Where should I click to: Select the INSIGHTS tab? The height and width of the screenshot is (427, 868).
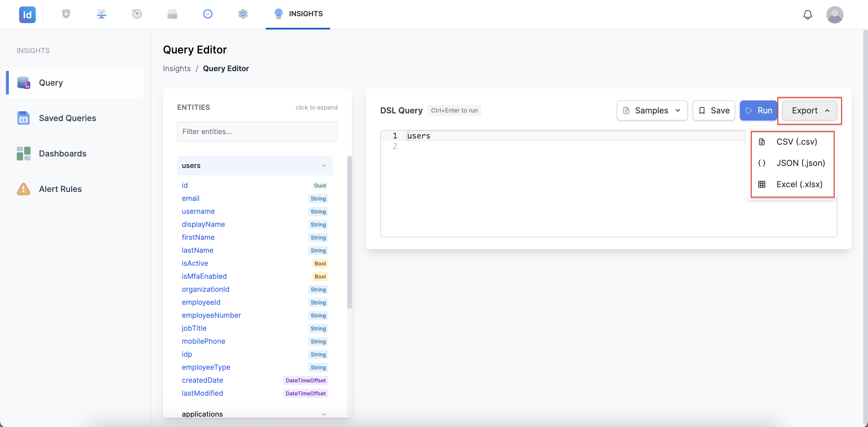(298, 14)
